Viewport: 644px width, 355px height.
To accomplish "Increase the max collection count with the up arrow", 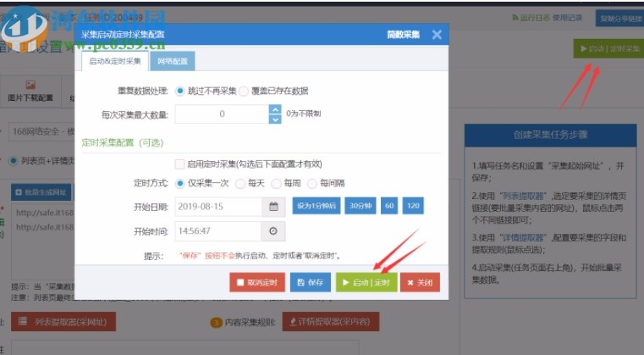I will tap(275, 109).
